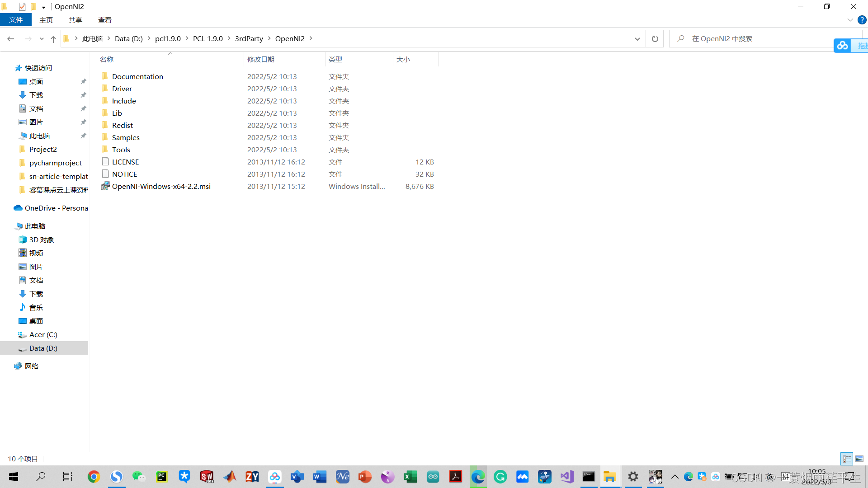The image size is (868, 488).
Task: Navigate to pcl1.9.0 in breadcrumb
Action: point(168,38)
